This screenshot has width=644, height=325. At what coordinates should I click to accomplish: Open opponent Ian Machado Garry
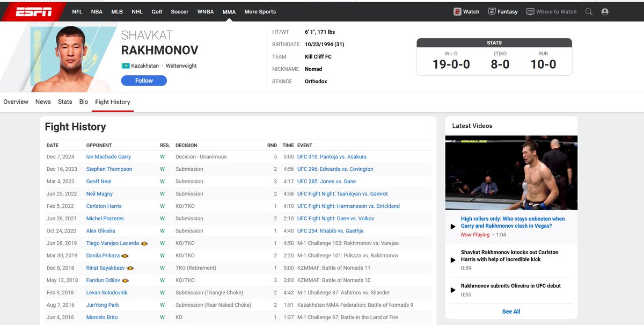pos(108,157)
